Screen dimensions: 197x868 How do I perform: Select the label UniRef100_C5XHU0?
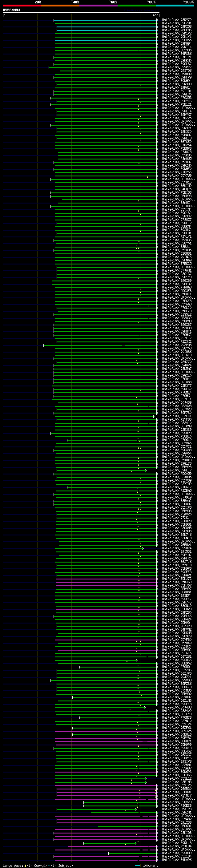(176, 74)
